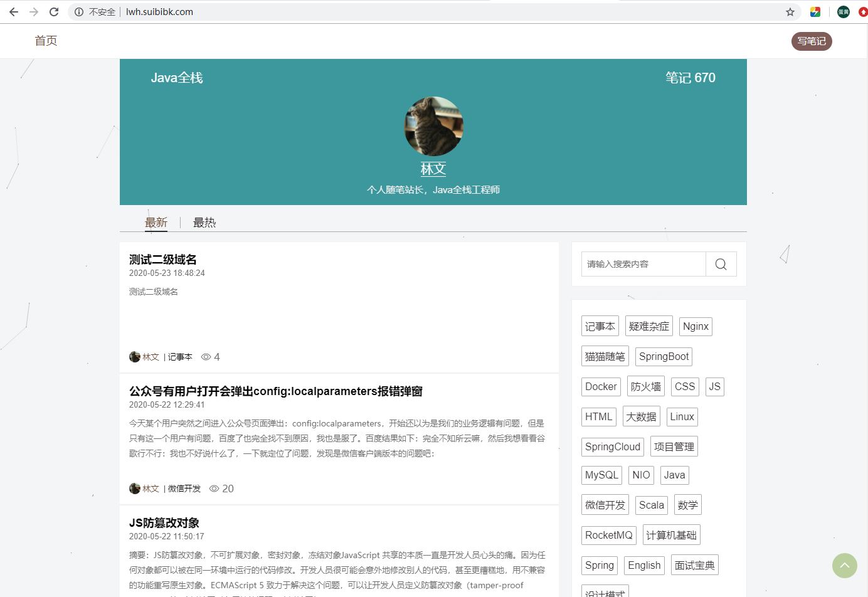This screenshot has height=597, width=868.
Task: Click author avatar on config:localparameters post
Action: coord(134,489)
